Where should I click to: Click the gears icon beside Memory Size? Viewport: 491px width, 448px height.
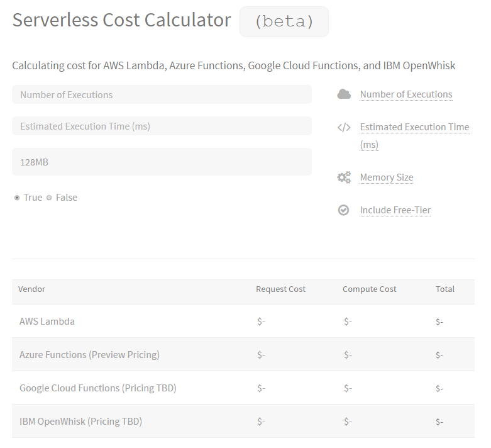pyautogui.click(x=344, y=177)
